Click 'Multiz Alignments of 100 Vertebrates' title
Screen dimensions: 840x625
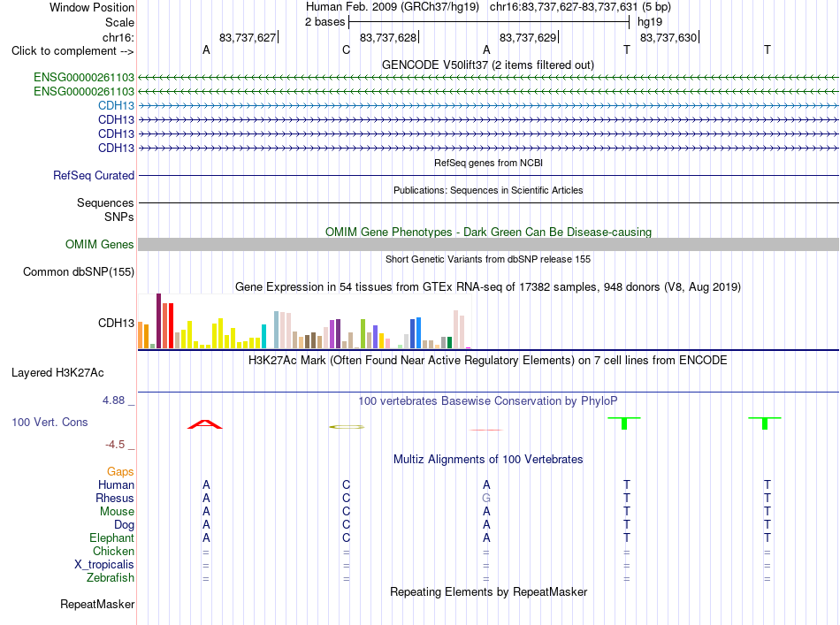point(488,459)
